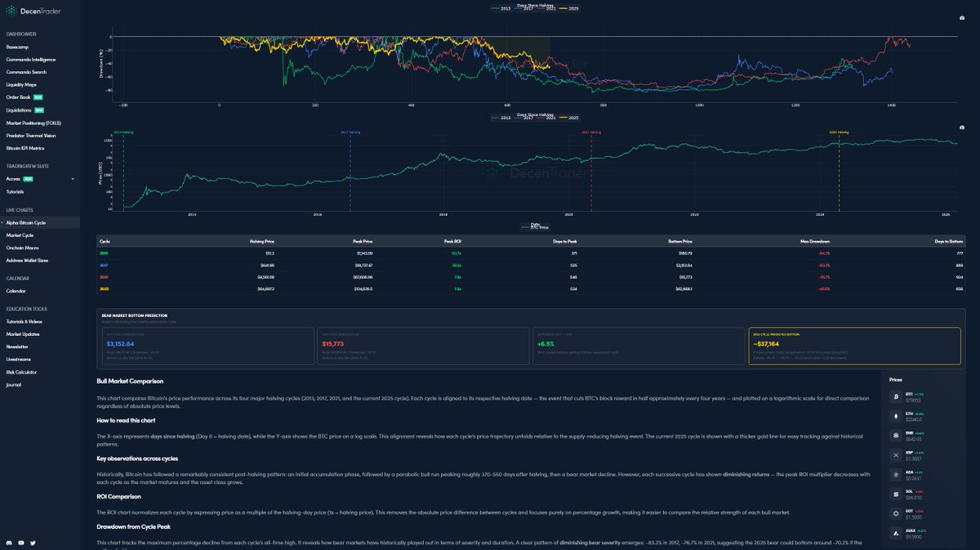The image size is (980, 550).
Task: Select Alpha Bitcoin Cycle chart
Action: pyautogui.click(x=26, y=222)
